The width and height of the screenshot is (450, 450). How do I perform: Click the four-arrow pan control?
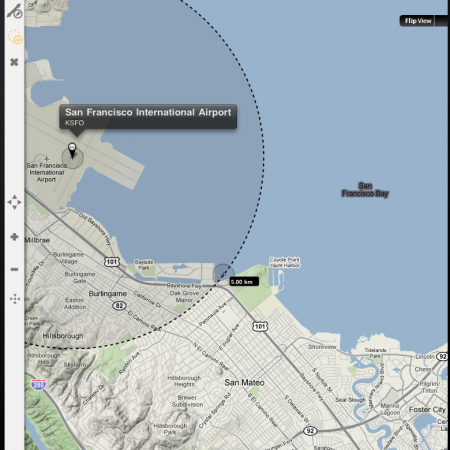[x=14, y=202]
